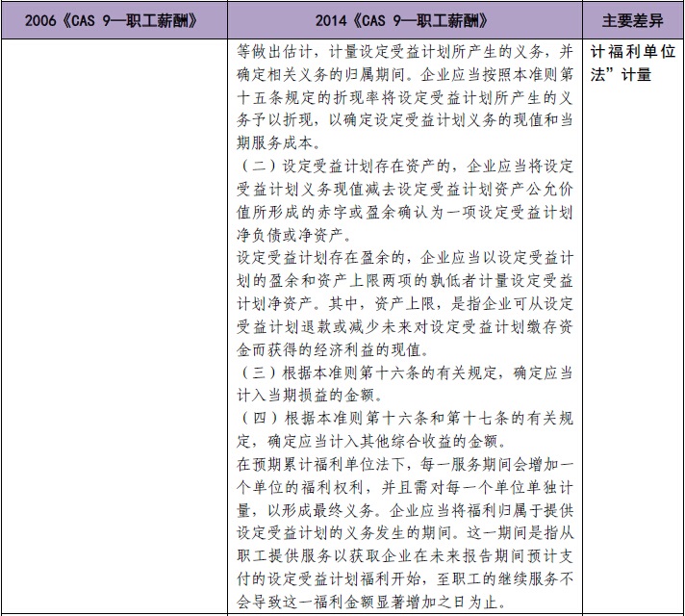Image resolution: width=685 pixels, height=616 pixels.
Task: Click the line starting 在预期累计福利单位法下
Action: pyautogui.click(x=404, y=464)
